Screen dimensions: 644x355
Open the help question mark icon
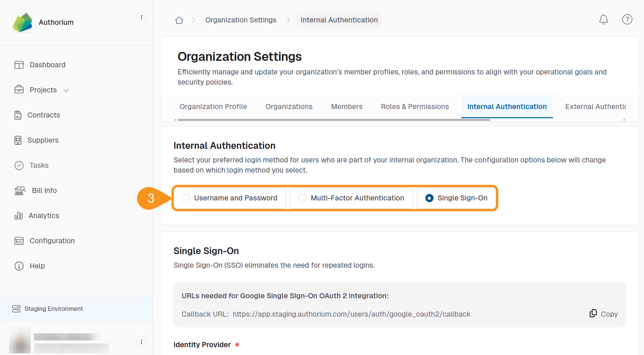coord(627,19)
